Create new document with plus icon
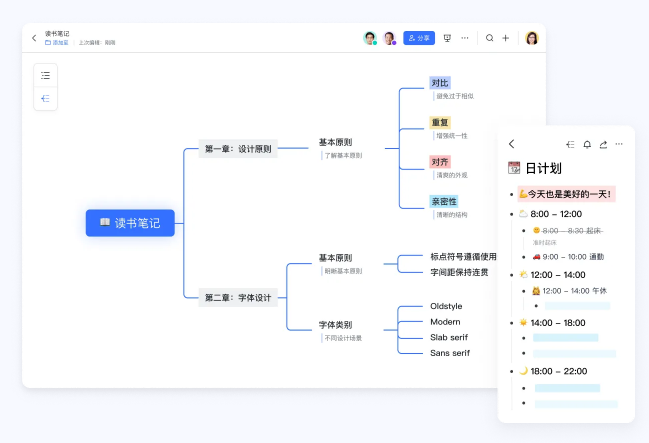The width and height of the screenshot is (649, 443). [x=505, y=38]
